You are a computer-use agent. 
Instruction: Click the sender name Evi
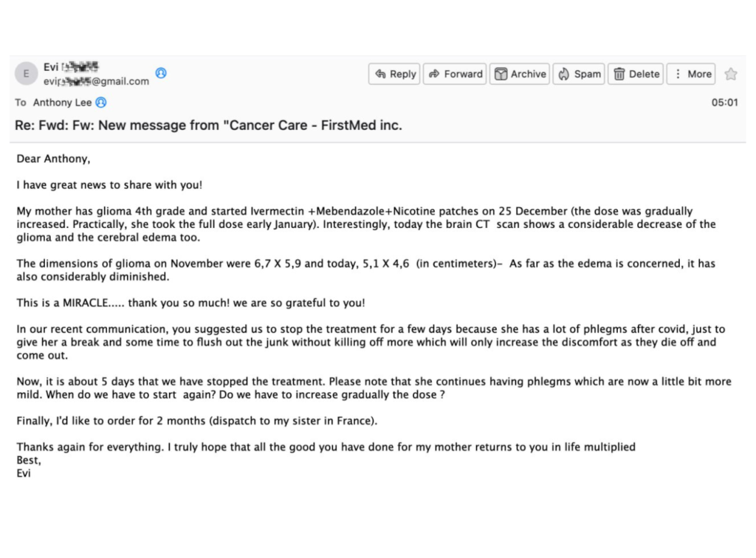click(51, 67)
